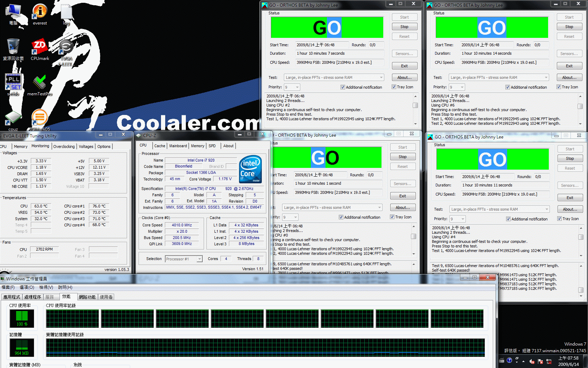The image size is (588, 368).
Task: Switch to 處理程序 tab in Task Manager
Action: point(33,297)
